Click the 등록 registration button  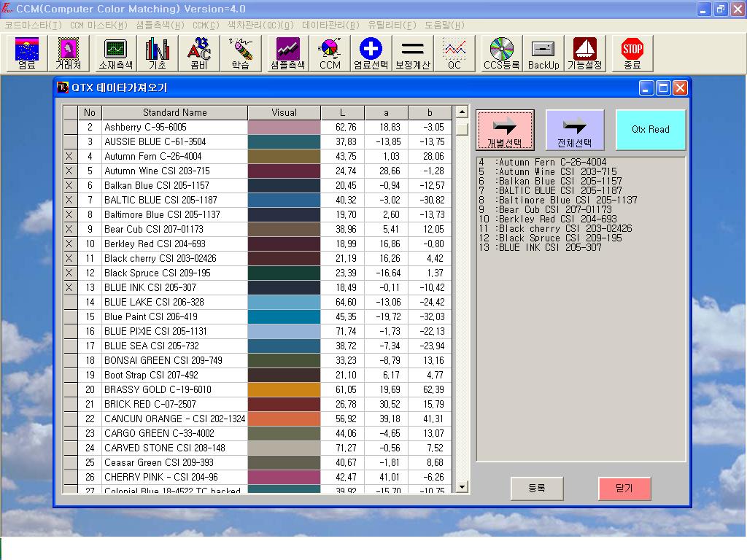tap(537, 489)
